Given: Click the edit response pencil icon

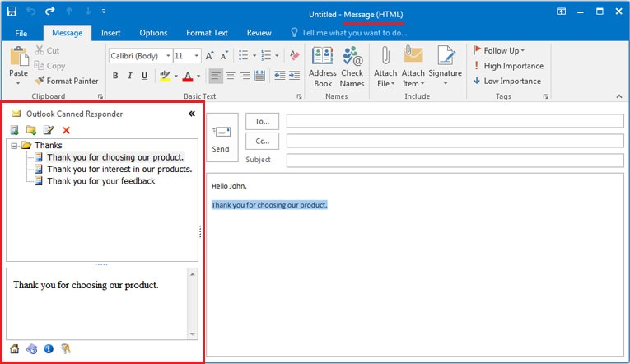Looking at the screenshot, I should point(49,130).
